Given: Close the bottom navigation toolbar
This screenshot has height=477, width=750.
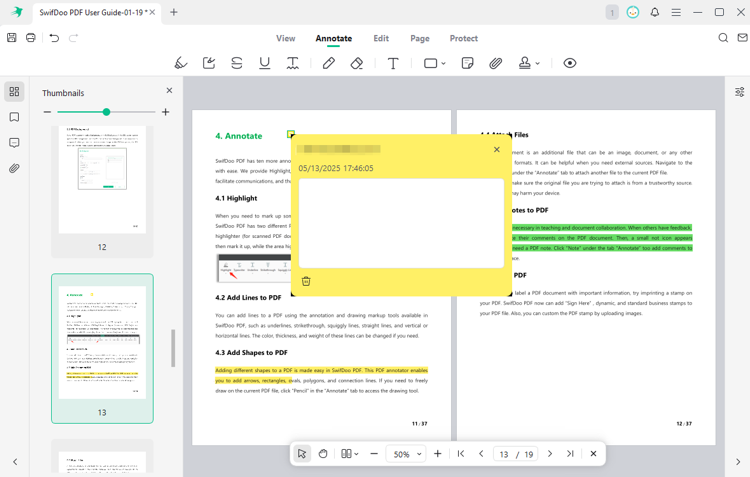Looking at the screenshot, I should (x=593, y=454).
